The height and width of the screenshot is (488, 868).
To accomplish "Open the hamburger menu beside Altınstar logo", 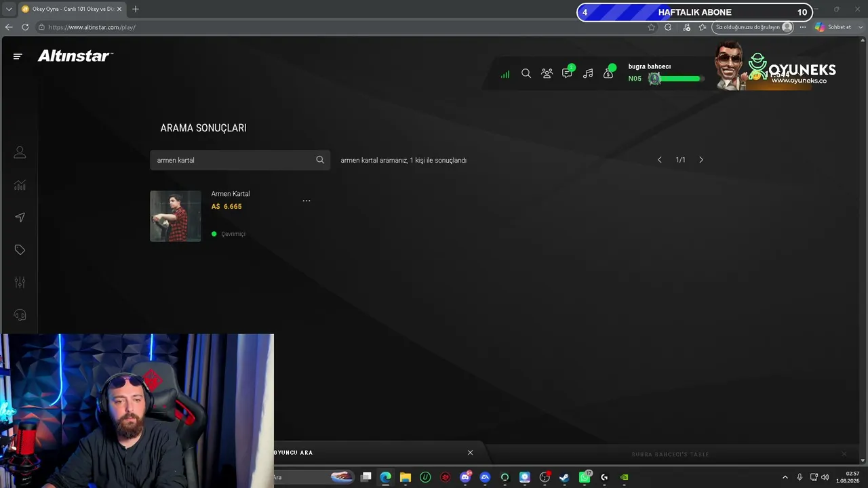I will pos(18,56).
